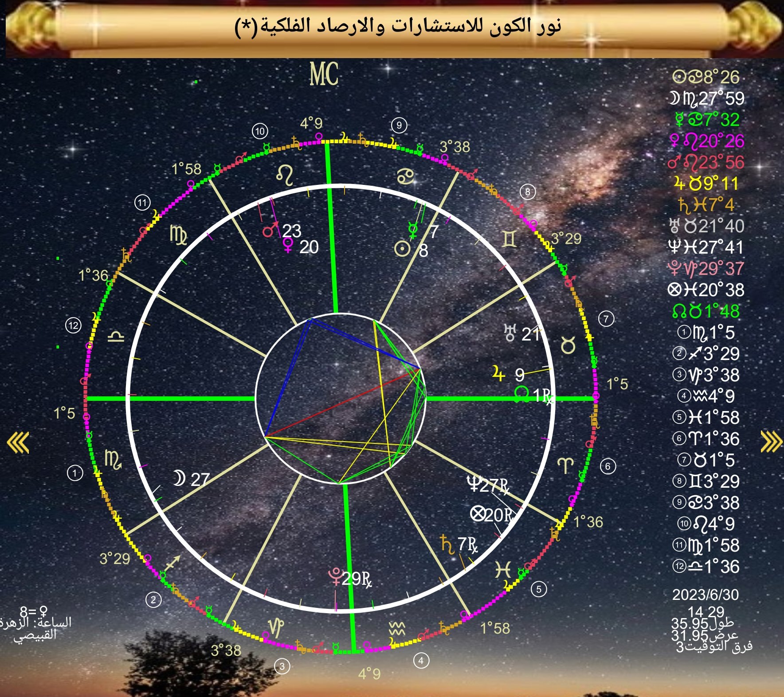The height and width of the screenshot is (697, 784).
Task: Select North Node glyph at 1R
Action: [521, 394]
